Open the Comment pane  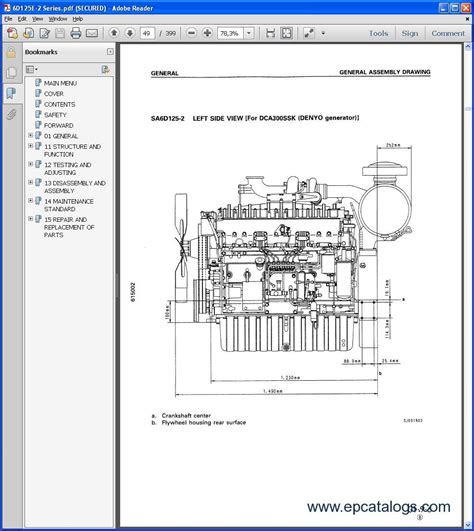pos(448,33)
